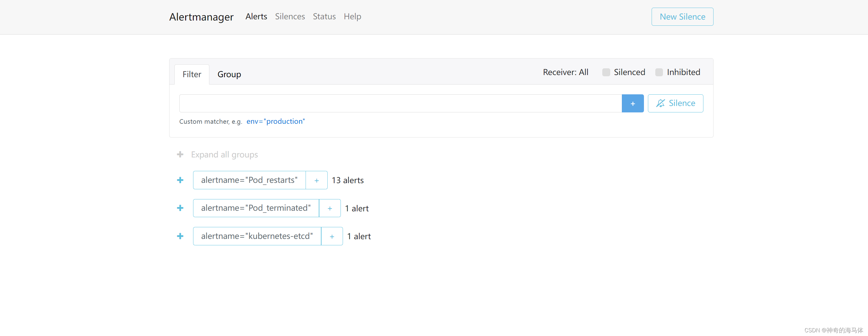The width and height of the screenshot is (868, 336).
Task: Switch to the Group tab
Action: point(229,74)
